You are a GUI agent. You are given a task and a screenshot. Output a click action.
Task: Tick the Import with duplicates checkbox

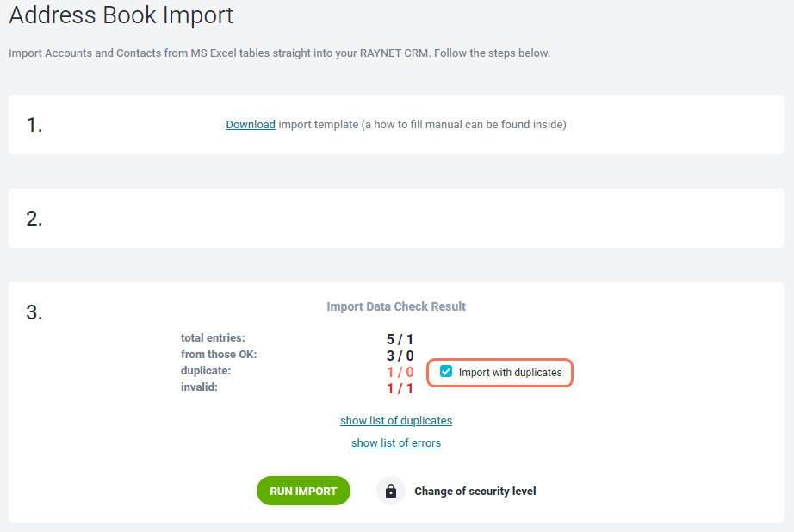click(445, 372)
